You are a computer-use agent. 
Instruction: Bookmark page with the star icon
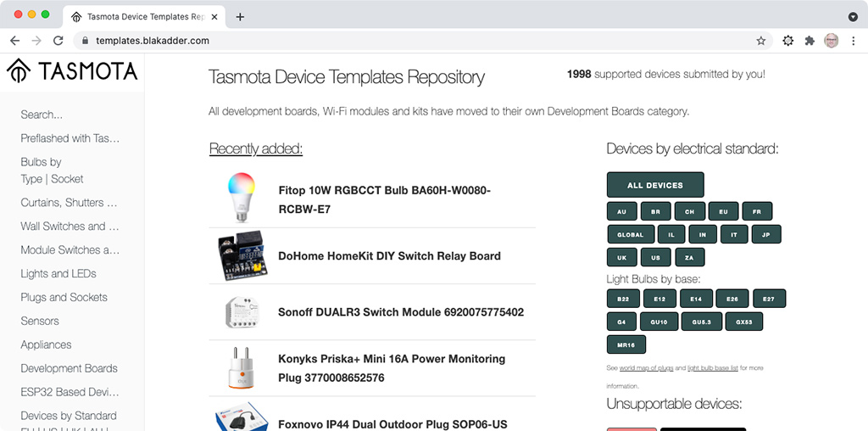761,41
